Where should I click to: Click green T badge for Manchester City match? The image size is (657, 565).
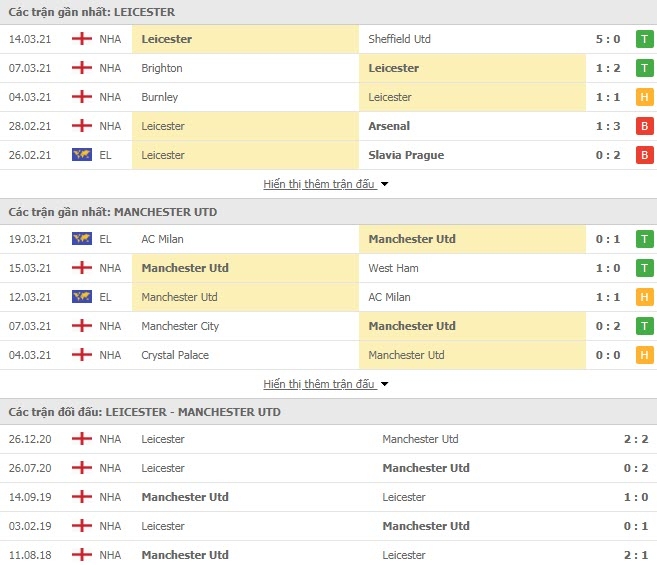tap(644, 326)
